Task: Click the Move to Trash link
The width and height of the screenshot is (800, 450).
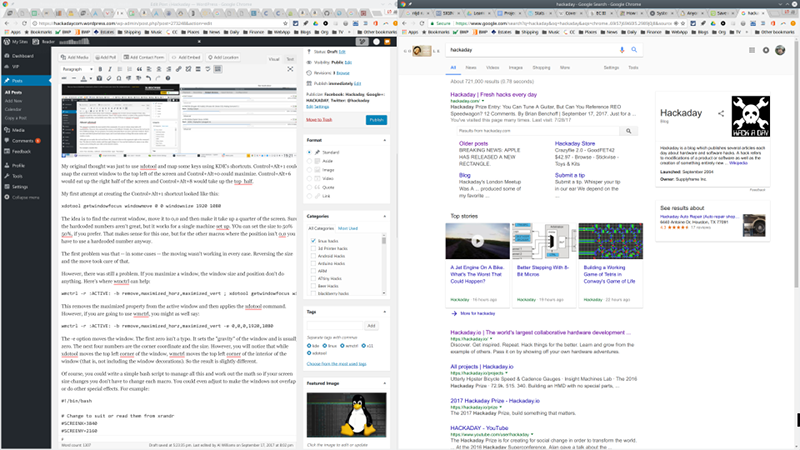Action: 320,119
